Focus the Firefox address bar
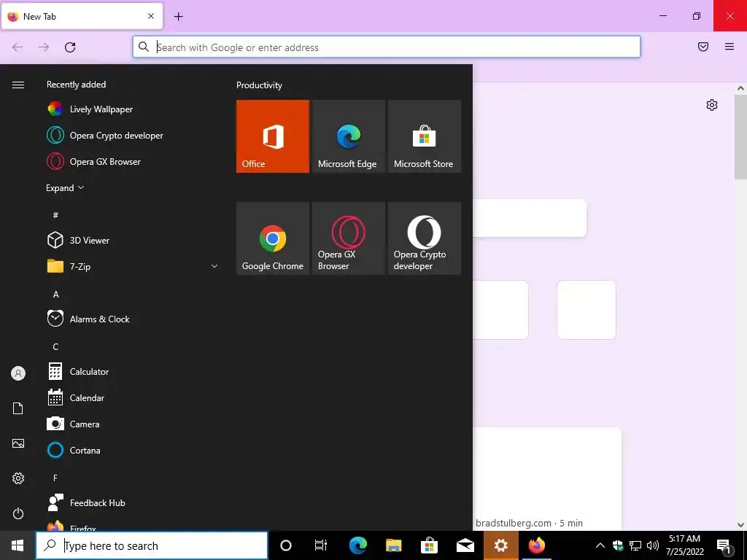 387,47
